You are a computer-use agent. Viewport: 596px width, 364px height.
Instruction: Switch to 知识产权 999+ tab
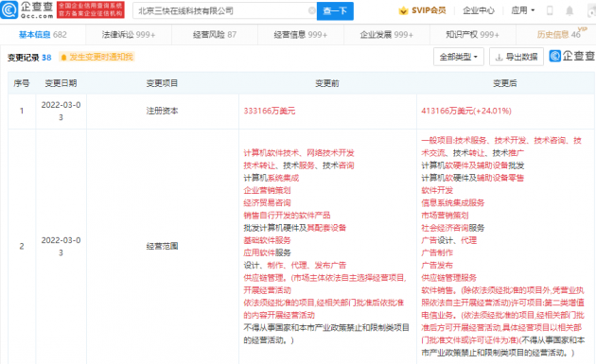click(x=472, y=35)
